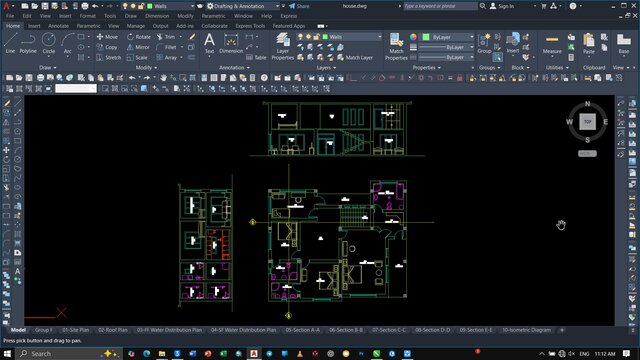Add a new layout with plus button
Screen dimensions: 640x360
pos(562,330)
